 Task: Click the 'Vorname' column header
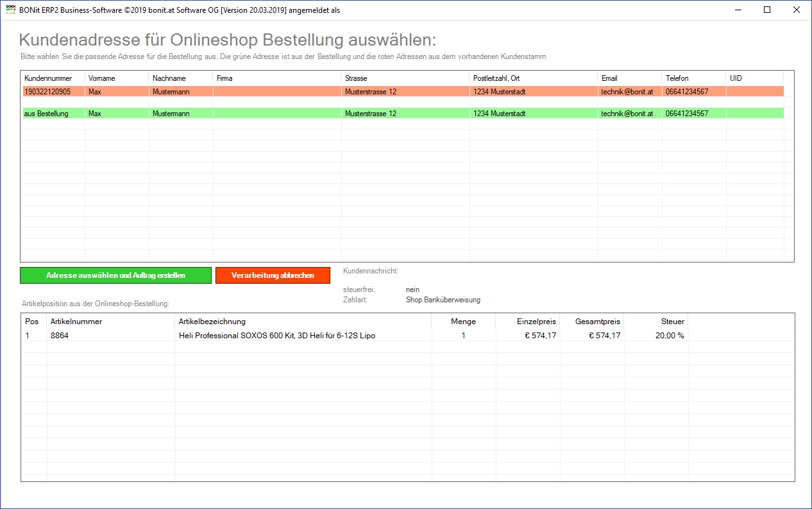click(117, 78)
